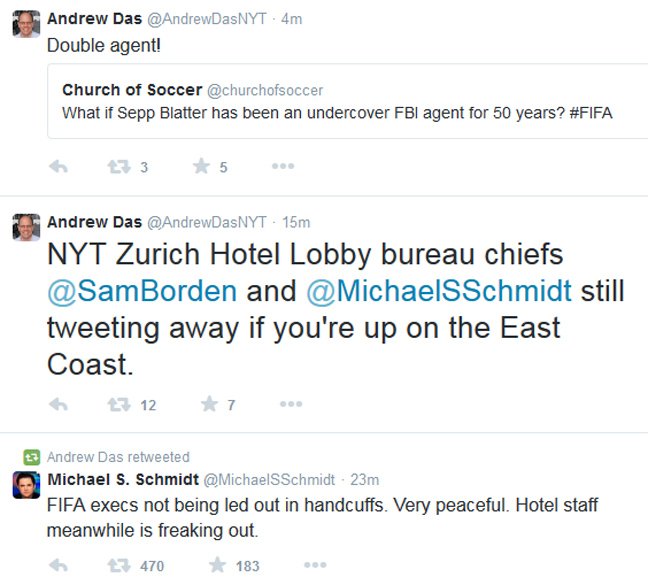This screenshot has height=585, width=648.
Task: Retweet Michael S. Schmidt's FIFA execs tweet
Action: (119, 566)
